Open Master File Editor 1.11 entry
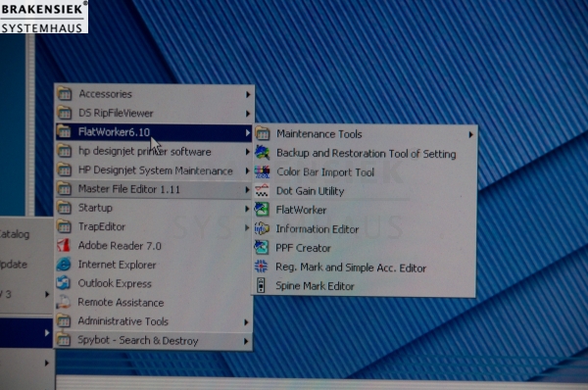Viewport: 588px width, 390px height. 154,189
